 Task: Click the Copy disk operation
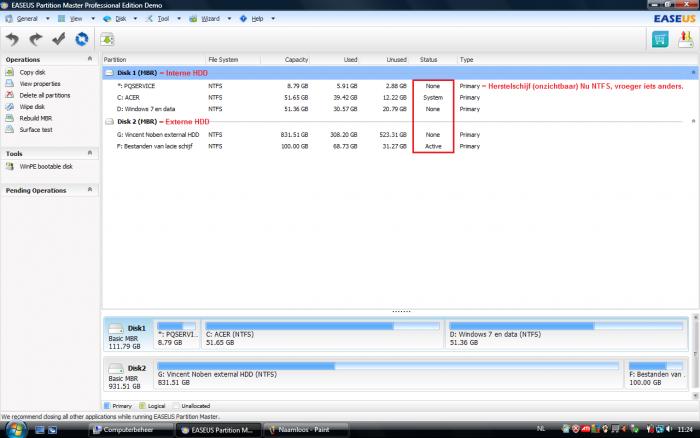coord(32,72)
